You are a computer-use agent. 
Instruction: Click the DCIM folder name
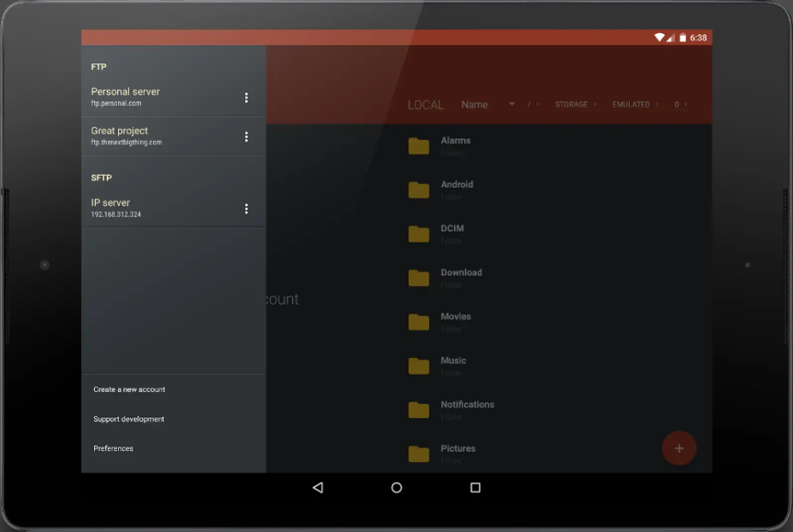452,228
